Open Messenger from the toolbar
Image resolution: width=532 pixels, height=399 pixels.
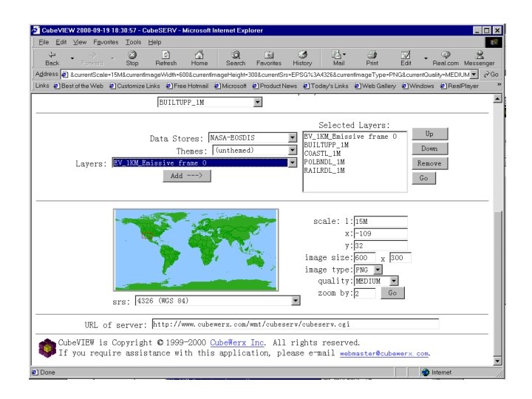click(479, 58)
